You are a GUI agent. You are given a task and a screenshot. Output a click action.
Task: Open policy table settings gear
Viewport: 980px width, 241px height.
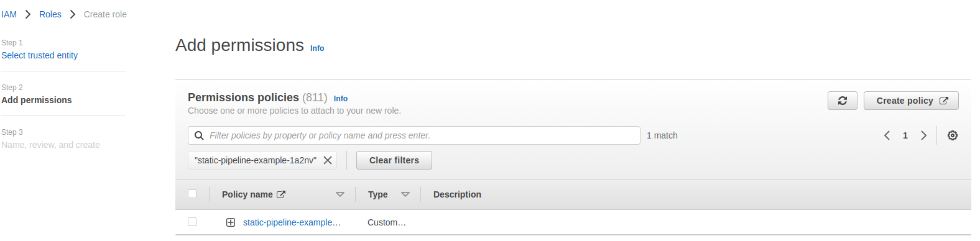click(952, 135)
